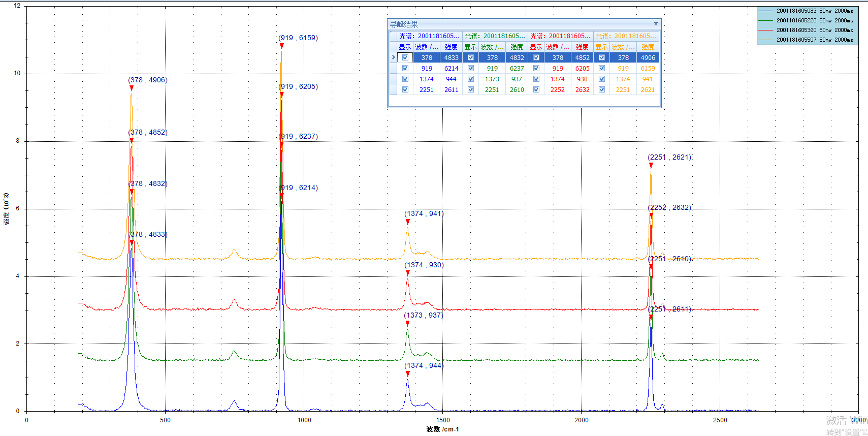Click the orange line swatch for 2001181605507

[x=765, y=40]
